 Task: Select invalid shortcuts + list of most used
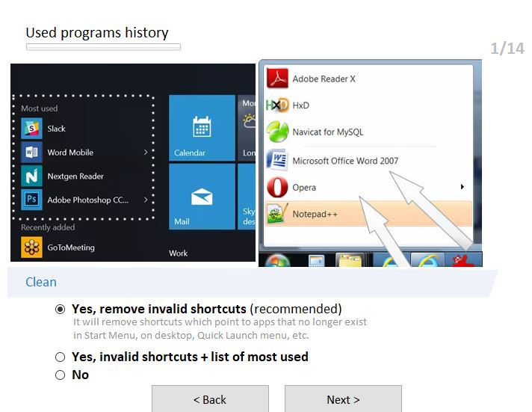tap(60, 357)
